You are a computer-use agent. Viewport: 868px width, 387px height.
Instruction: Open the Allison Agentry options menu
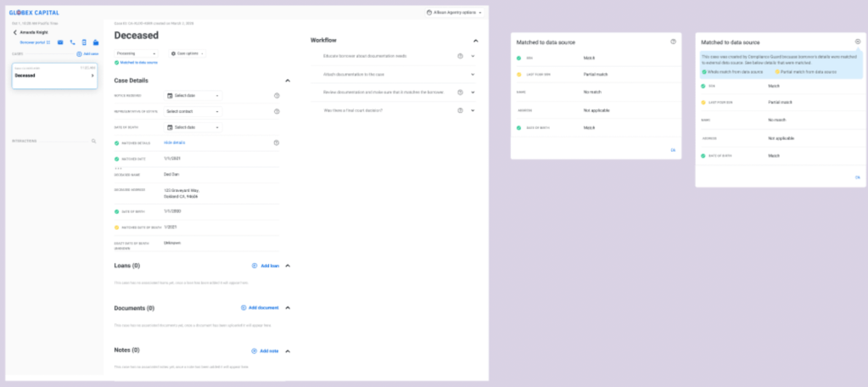tap(454, 13)
